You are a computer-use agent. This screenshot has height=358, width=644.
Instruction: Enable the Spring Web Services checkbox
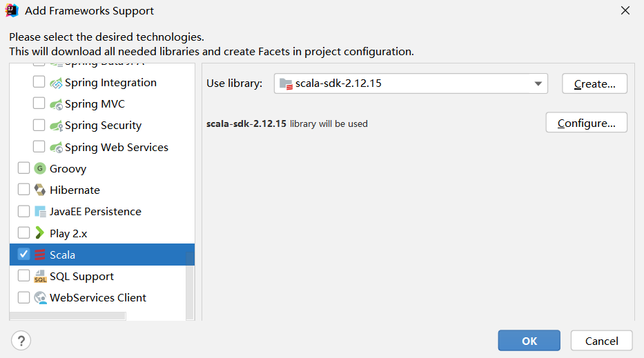[x=39, y=146]
